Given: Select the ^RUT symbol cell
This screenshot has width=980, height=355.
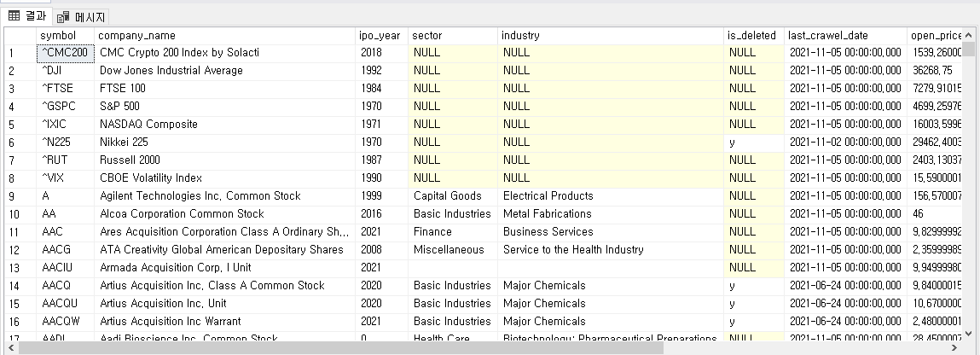Looking at the screenshot, I should coord(65,160).
